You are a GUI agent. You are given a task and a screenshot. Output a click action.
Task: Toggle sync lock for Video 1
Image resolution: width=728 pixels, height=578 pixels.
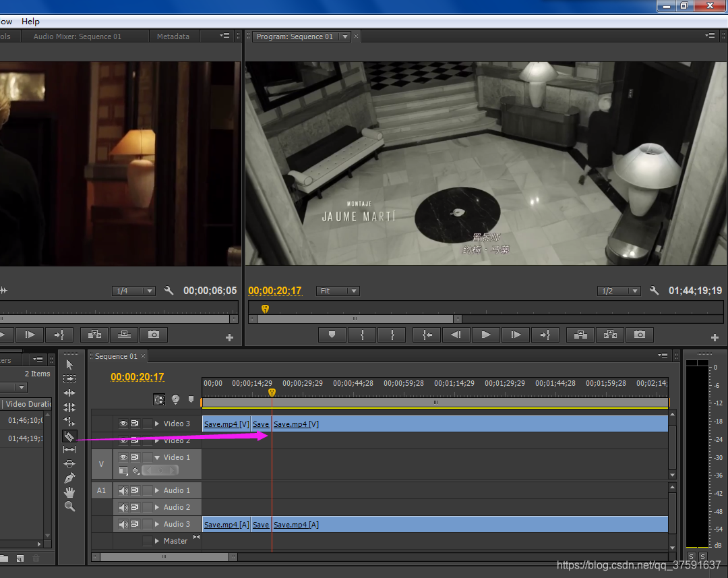tap(135, 457)
